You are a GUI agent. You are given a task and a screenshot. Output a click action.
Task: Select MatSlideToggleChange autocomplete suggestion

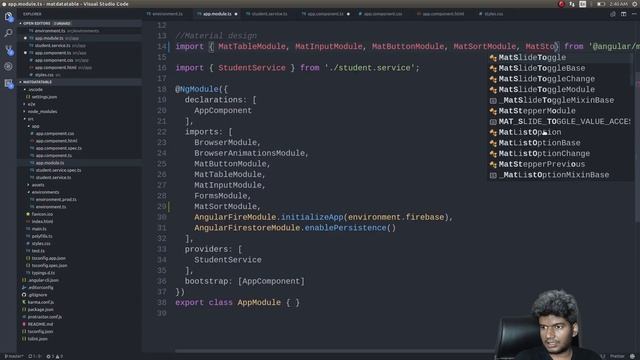(560, 79)
